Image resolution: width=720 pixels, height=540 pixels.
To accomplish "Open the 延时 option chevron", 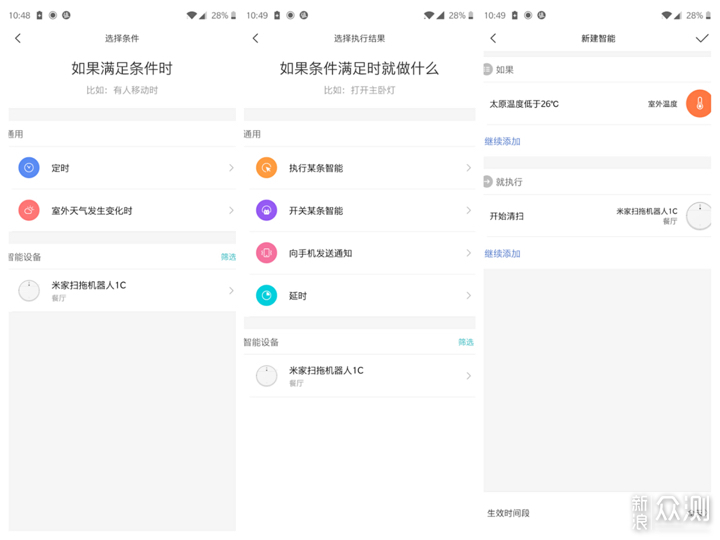I will coord(468,295).
